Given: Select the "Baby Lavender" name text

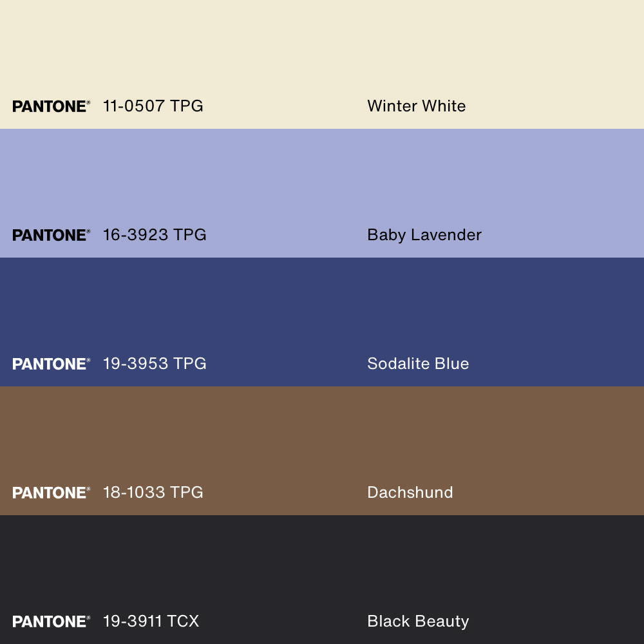Looking at the screenshot, I should point(424,235).
